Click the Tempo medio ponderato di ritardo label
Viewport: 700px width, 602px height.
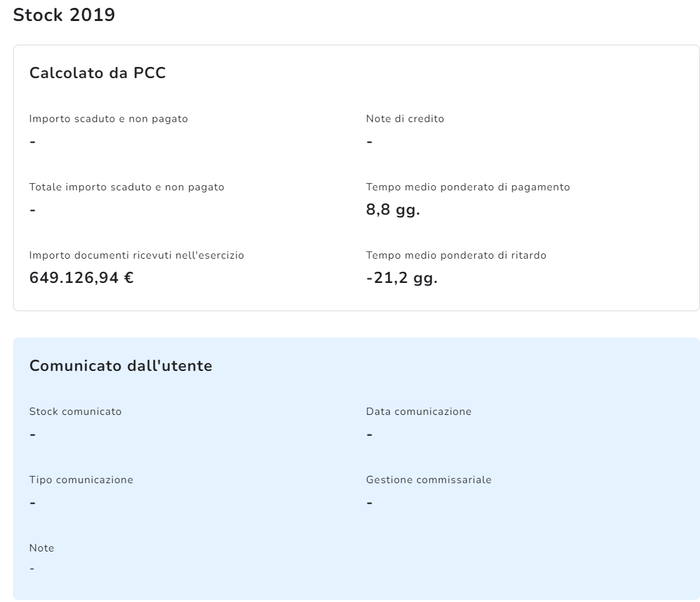click(x=456, y=255)
